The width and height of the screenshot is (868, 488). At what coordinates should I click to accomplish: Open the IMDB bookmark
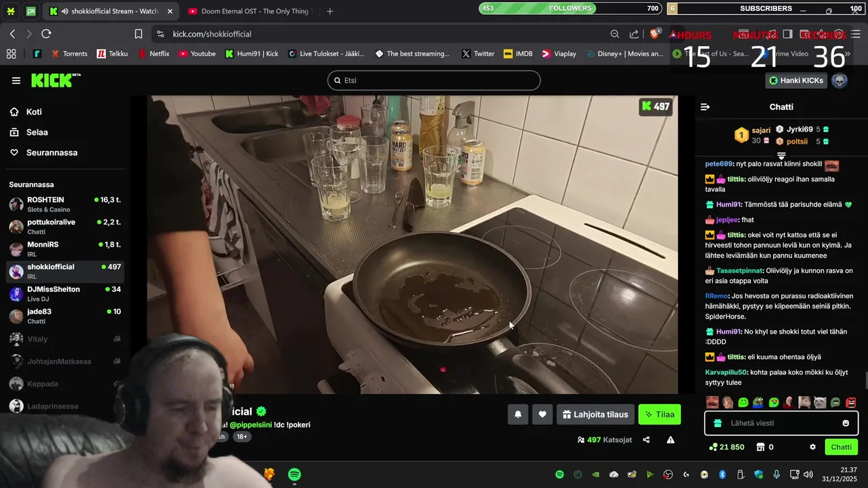(x=518, y=54)
